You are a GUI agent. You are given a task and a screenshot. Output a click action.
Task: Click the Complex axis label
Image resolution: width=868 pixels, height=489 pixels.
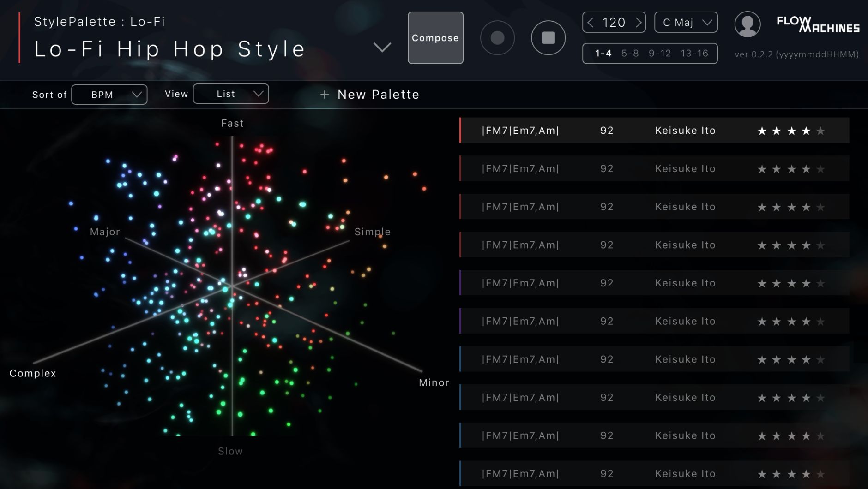point(33,373)
